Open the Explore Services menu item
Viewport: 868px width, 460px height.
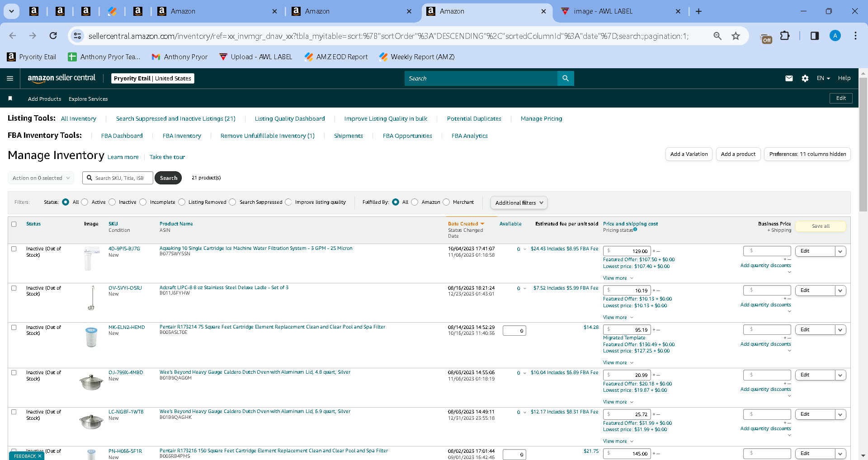click(x=88, y=99)
